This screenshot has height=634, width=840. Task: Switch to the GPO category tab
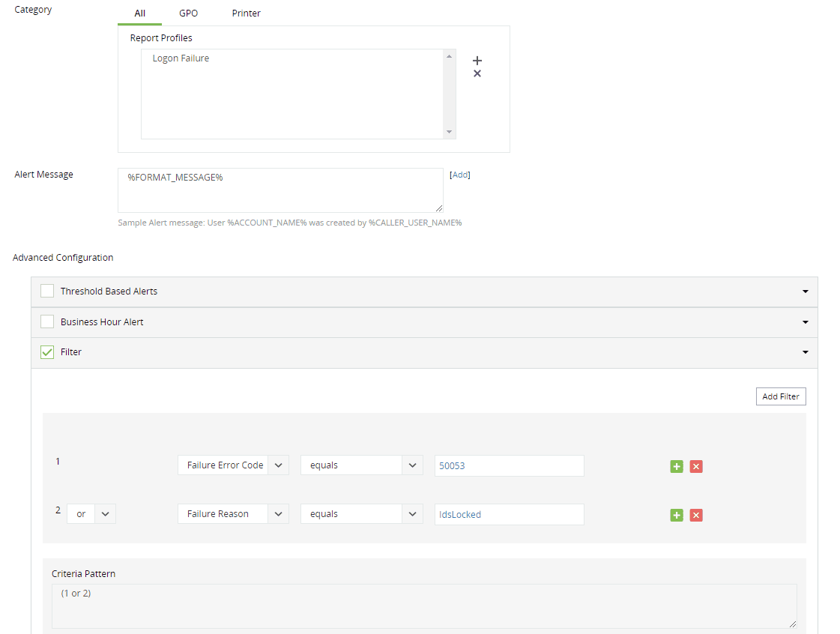coord(189,13)
